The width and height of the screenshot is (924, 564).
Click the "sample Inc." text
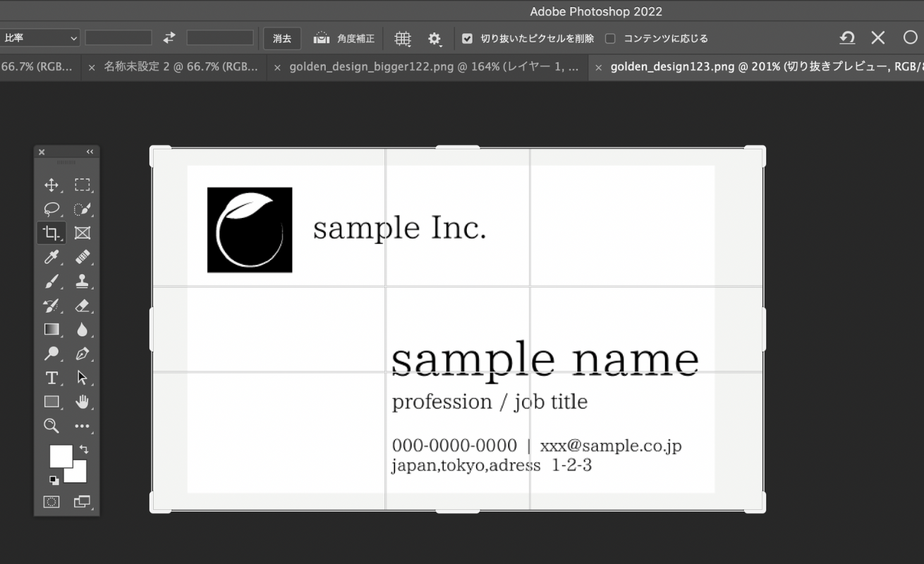399,228
